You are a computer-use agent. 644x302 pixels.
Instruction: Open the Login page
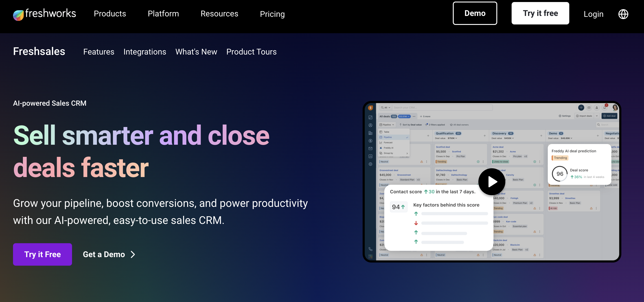click(593, 14)
